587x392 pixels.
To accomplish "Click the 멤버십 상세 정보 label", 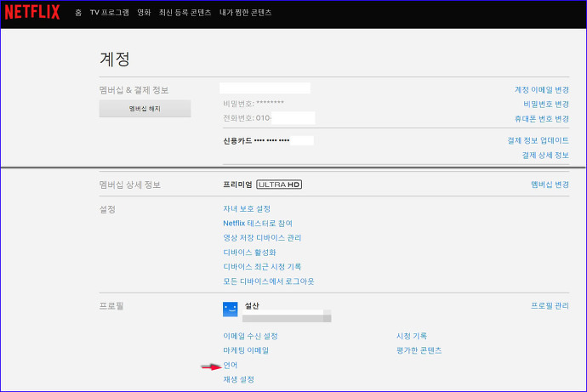I will coord(130,185).
